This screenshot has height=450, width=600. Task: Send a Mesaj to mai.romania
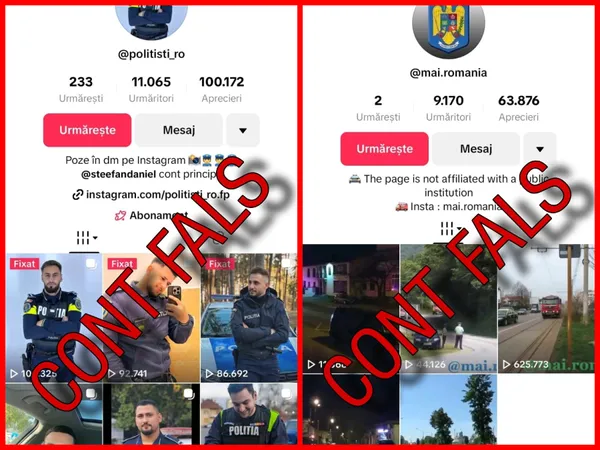click(x=476, y=149)
